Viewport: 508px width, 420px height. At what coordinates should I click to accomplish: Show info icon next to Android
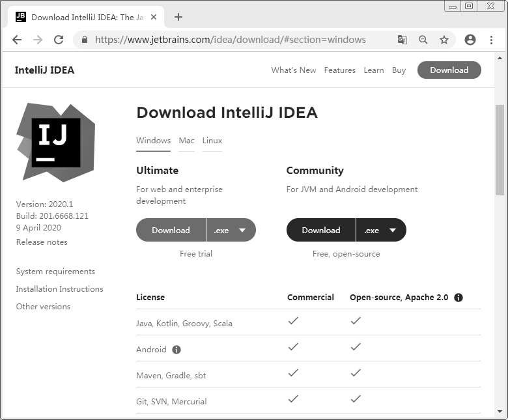tap(176, 350)
